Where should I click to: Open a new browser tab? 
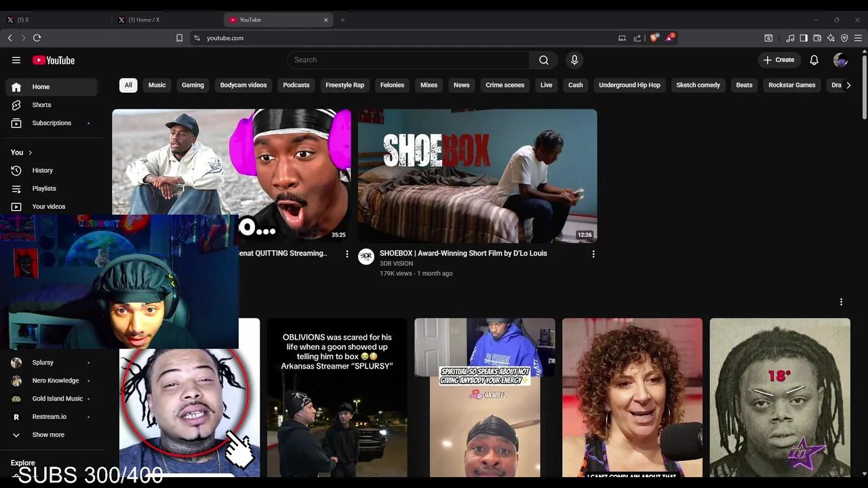(342, 20)
